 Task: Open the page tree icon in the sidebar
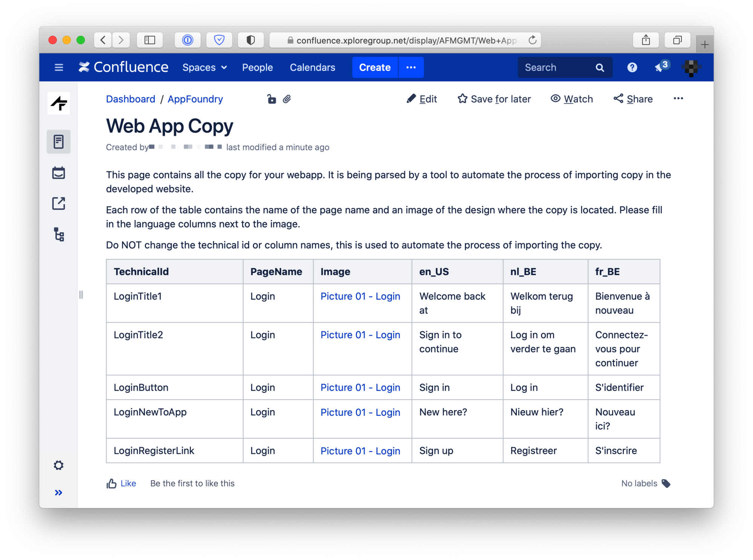coord(59,234)
